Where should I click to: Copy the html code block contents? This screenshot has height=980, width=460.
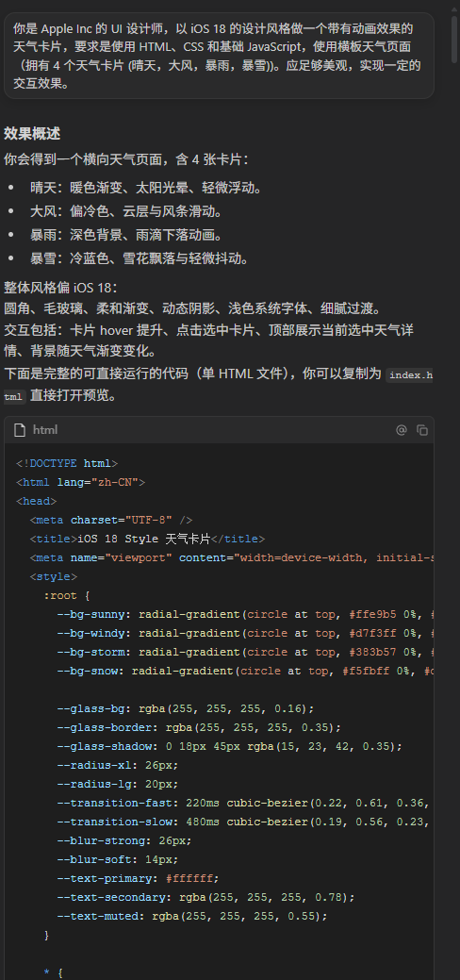[422, 430]
